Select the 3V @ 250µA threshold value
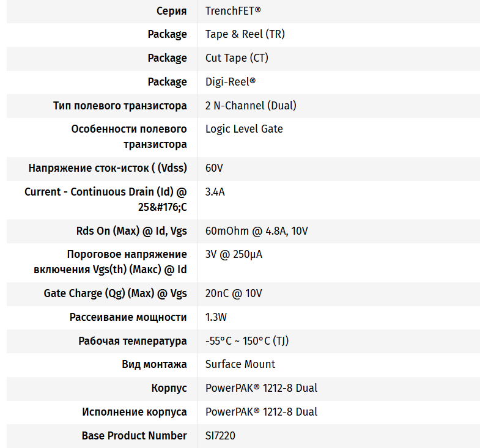Image resolution: width=480 pixels, height=448 pixels. point(234,254)
